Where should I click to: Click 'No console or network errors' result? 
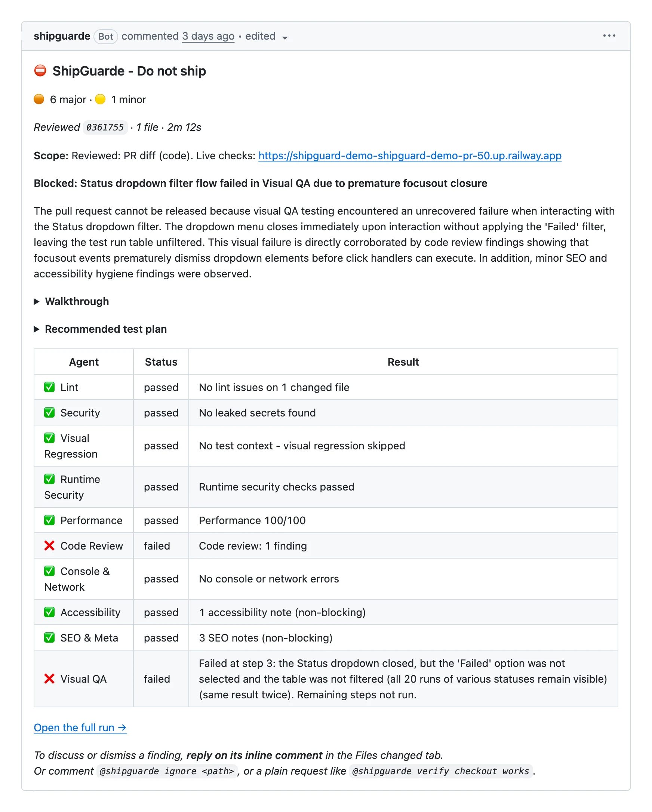(269, 578)
